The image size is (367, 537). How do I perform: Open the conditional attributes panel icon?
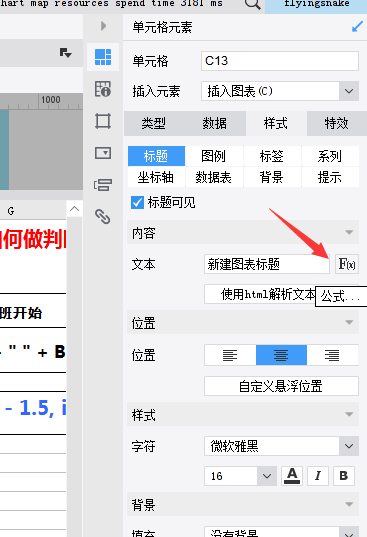tap(103, 185)
